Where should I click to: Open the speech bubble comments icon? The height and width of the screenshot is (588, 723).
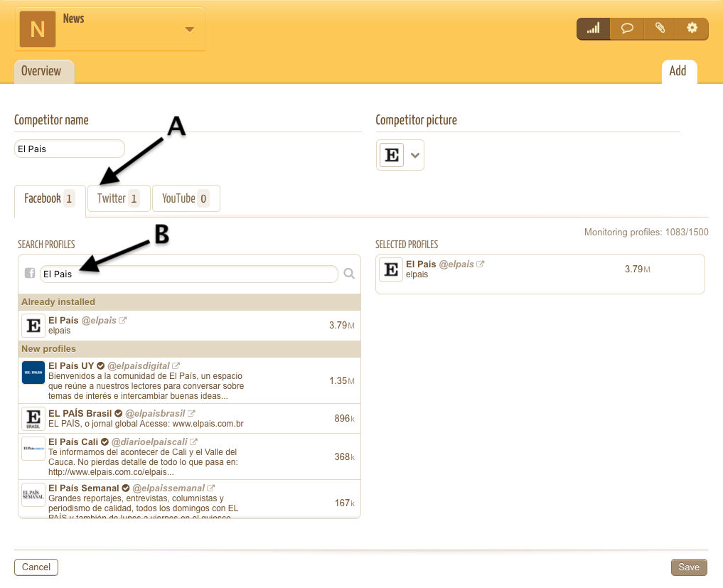[x=626, y=28]
